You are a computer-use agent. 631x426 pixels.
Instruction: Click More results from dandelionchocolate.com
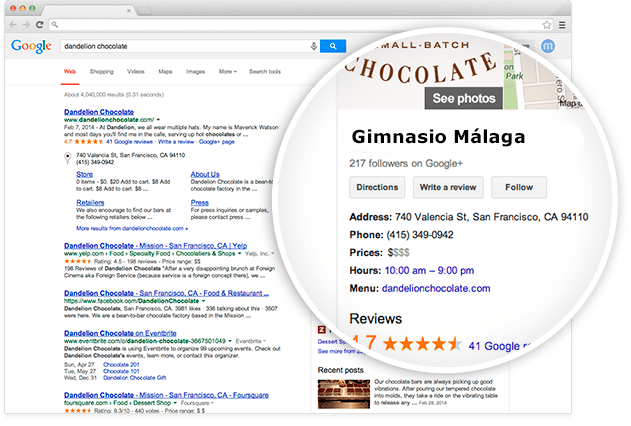tap(132, 228)
